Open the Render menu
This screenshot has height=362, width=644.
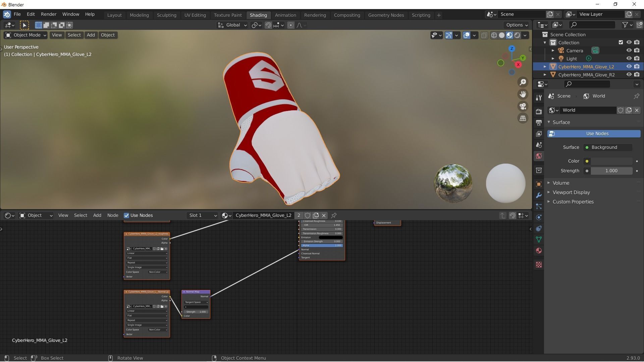(48, 14)
